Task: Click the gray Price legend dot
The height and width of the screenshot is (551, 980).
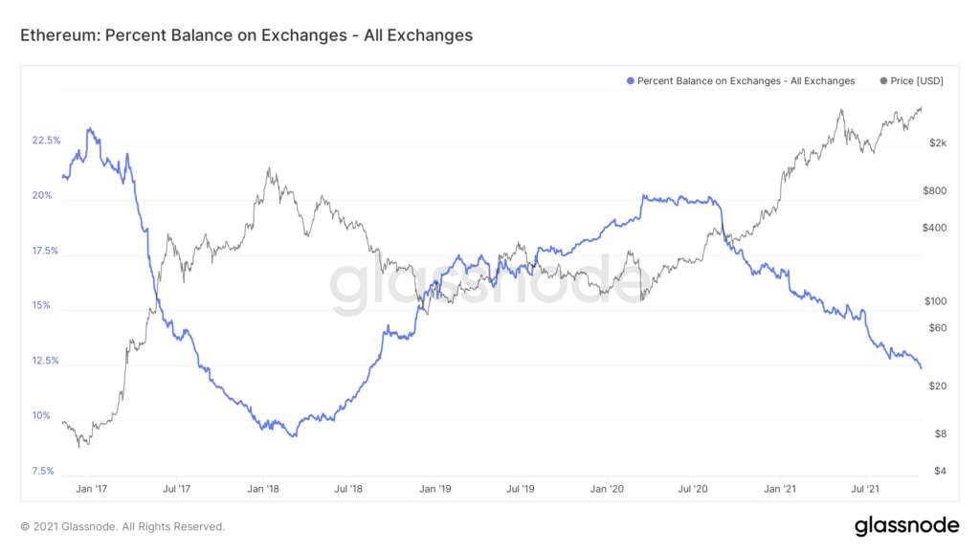Action: point(883,81)
